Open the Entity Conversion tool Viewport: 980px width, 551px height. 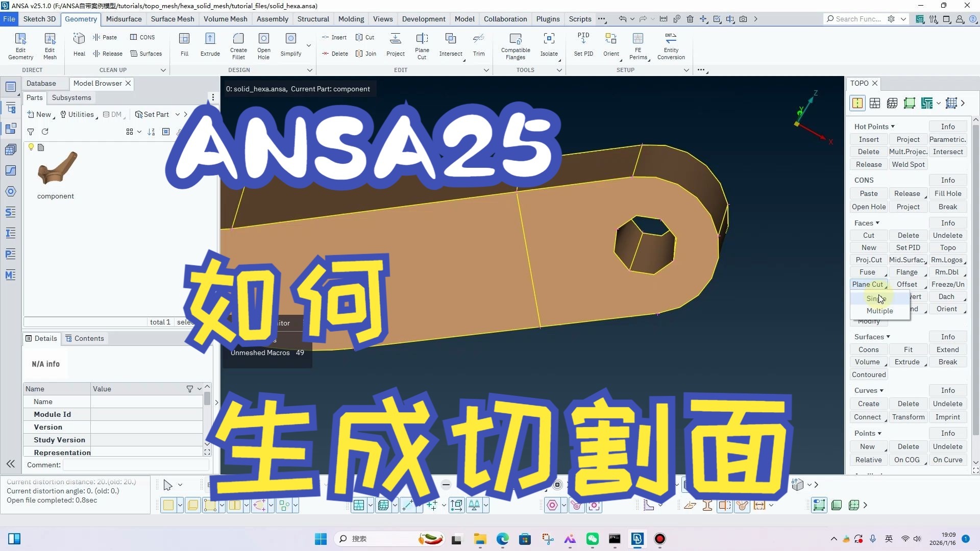[x=671, y=39]
